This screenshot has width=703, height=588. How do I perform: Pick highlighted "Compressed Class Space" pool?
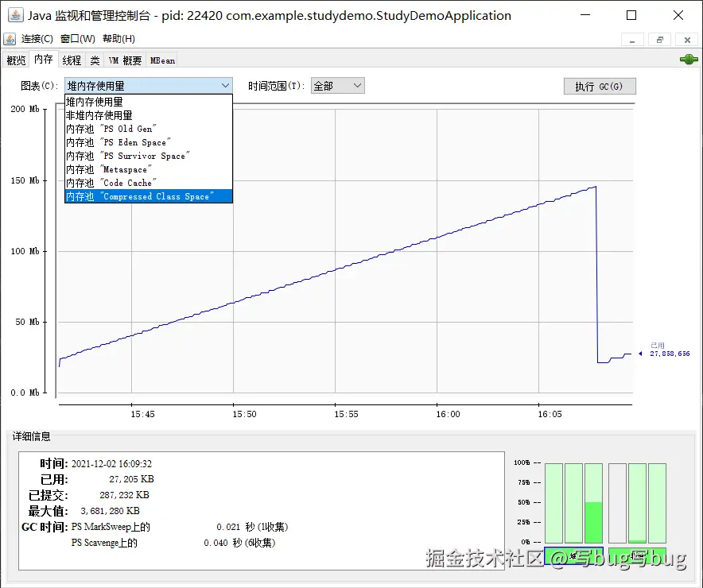pyautogui.click(x=149, y=196)
